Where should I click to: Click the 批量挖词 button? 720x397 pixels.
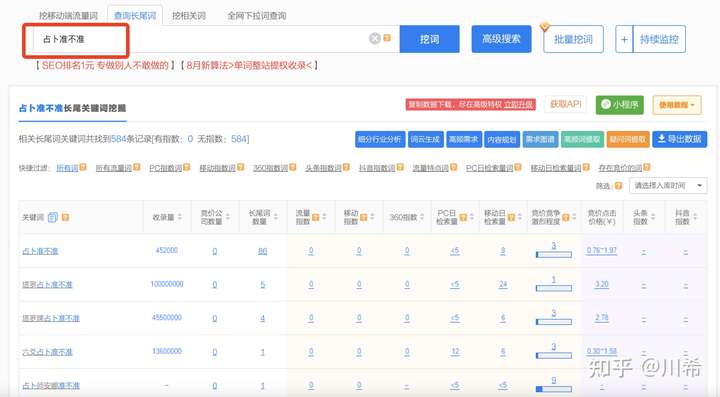coord(573,39)
